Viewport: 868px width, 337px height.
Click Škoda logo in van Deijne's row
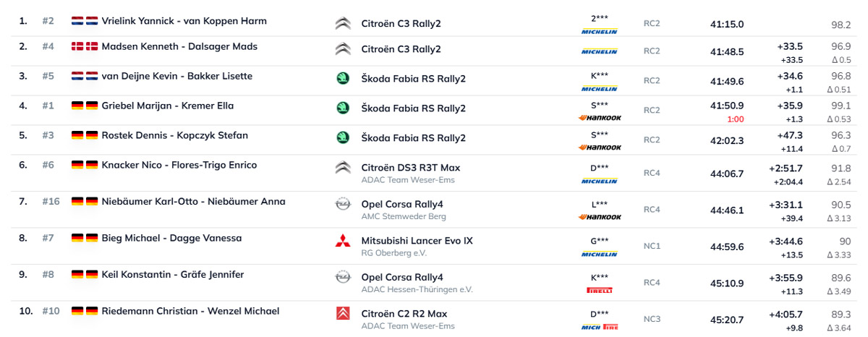[343, 79]
